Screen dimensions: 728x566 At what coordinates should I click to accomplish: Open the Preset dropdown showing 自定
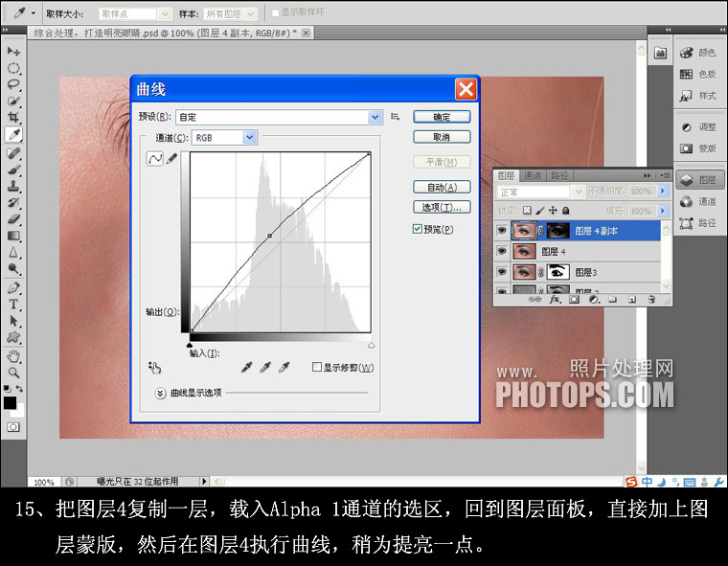click(279, 117)
